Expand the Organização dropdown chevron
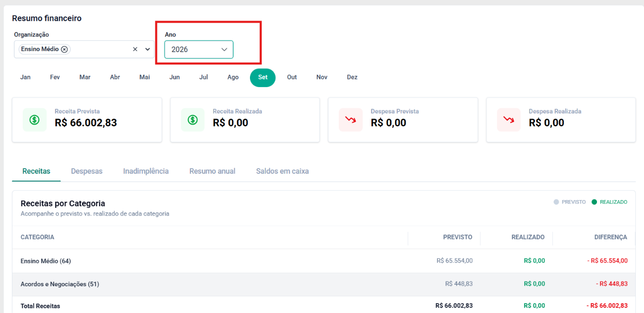 [148, 50]
